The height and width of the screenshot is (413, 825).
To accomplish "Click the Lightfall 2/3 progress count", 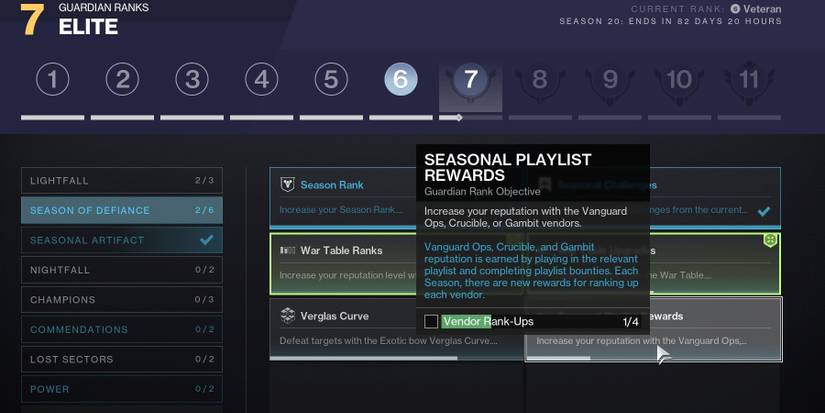I will (204, 180).
